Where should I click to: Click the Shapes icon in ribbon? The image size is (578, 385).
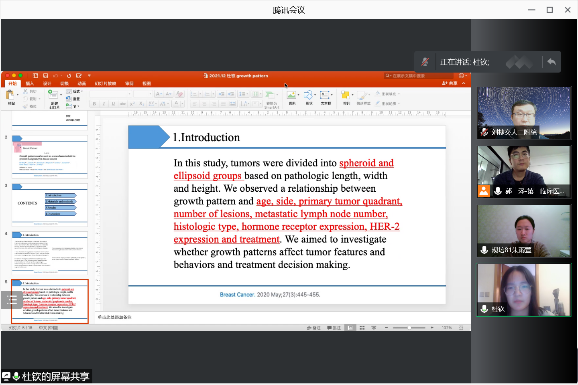308,96
